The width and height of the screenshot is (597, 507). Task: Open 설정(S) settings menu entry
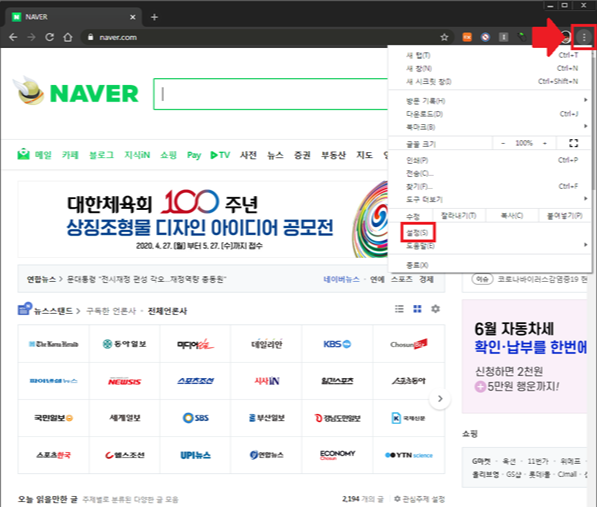pos(417,233)
